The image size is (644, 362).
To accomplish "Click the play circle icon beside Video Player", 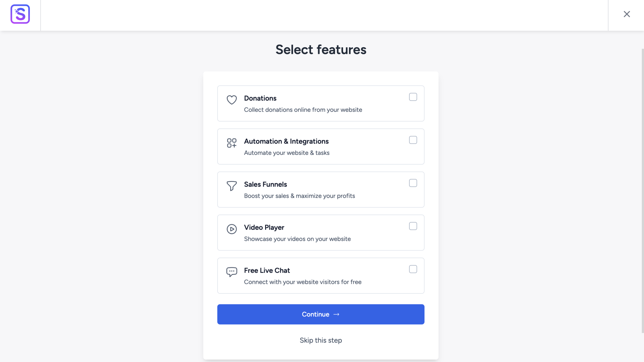I will tap(232, 229).
